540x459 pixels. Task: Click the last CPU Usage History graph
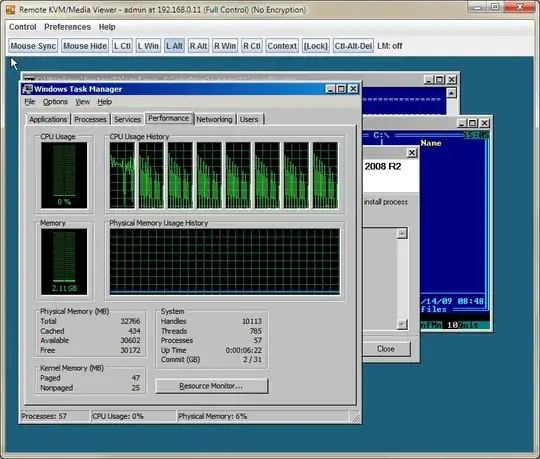click(325, 175)
